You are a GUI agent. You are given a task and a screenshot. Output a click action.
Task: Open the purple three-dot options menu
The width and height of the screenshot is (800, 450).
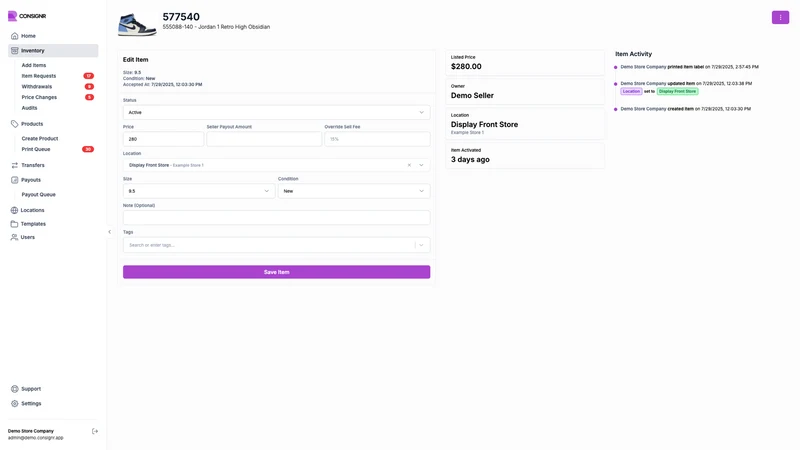tap(780, 17)
